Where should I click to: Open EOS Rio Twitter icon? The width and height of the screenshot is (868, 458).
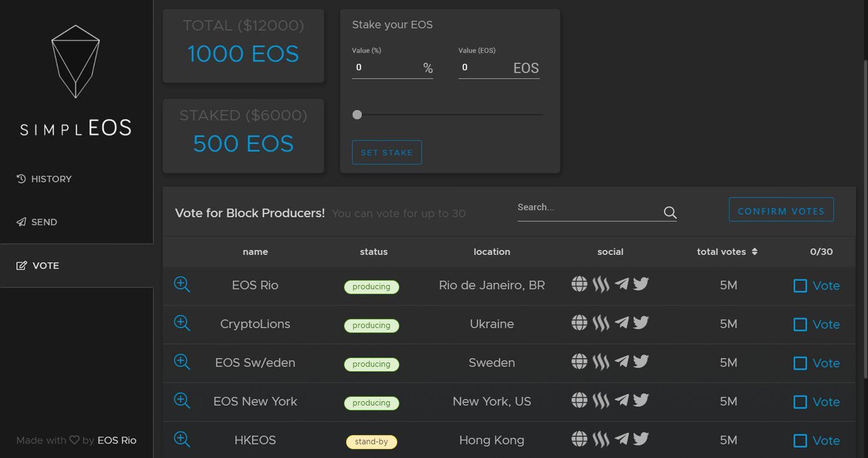point(641,284)
